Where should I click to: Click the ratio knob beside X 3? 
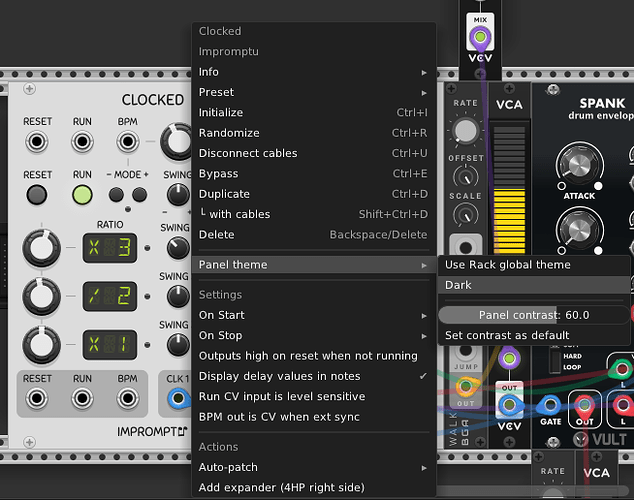pos(41,248)
